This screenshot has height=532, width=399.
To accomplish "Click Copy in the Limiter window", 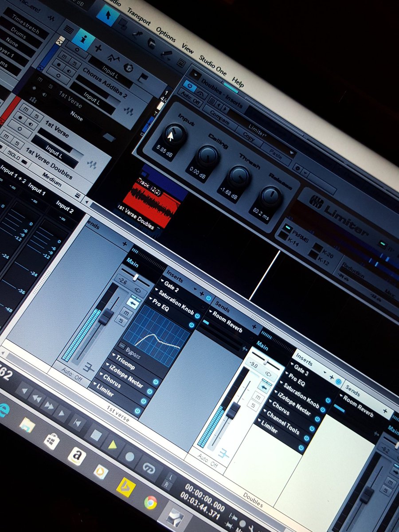I will [x=249, y=137].
